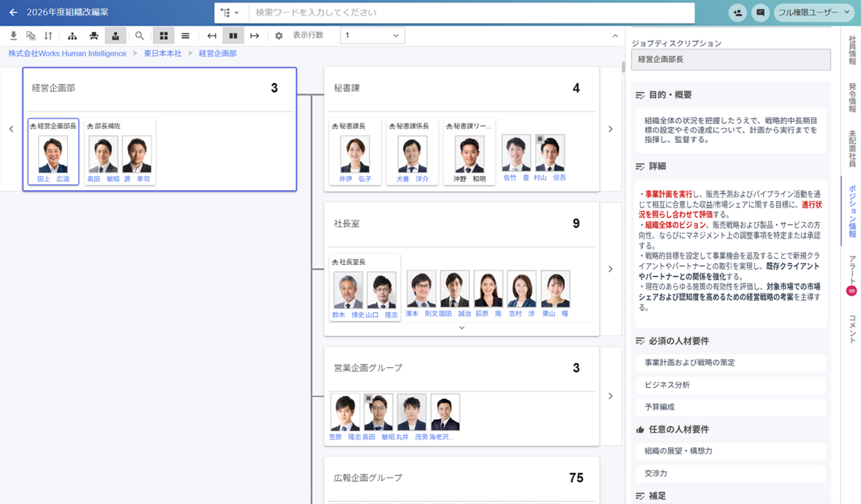This screenshot has width=861, height=504.
Task: Open the hierarchy search-type dropdown
Action: tap(230, 13)
